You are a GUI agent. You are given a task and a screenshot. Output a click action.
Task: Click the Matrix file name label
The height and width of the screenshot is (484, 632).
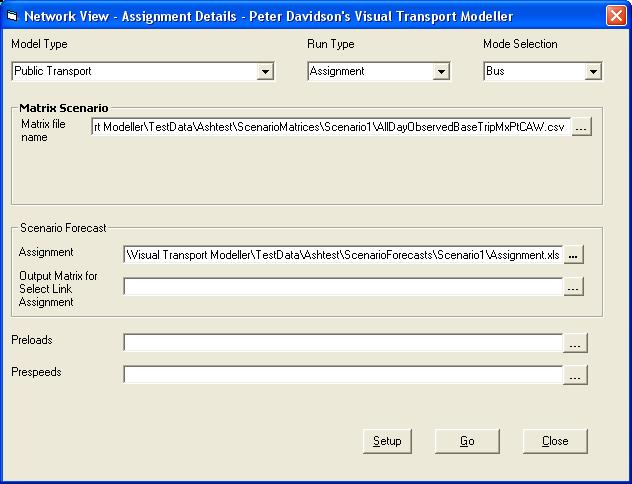click(x=43, y=131)
